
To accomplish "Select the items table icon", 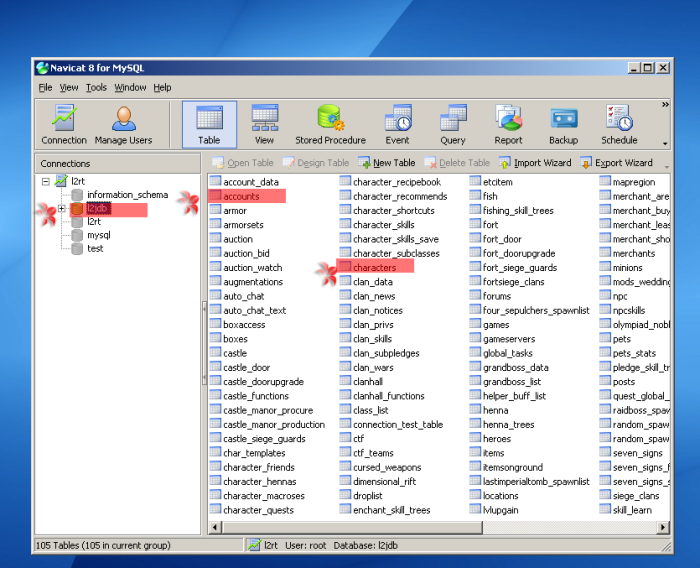I will tap(475, 452).
